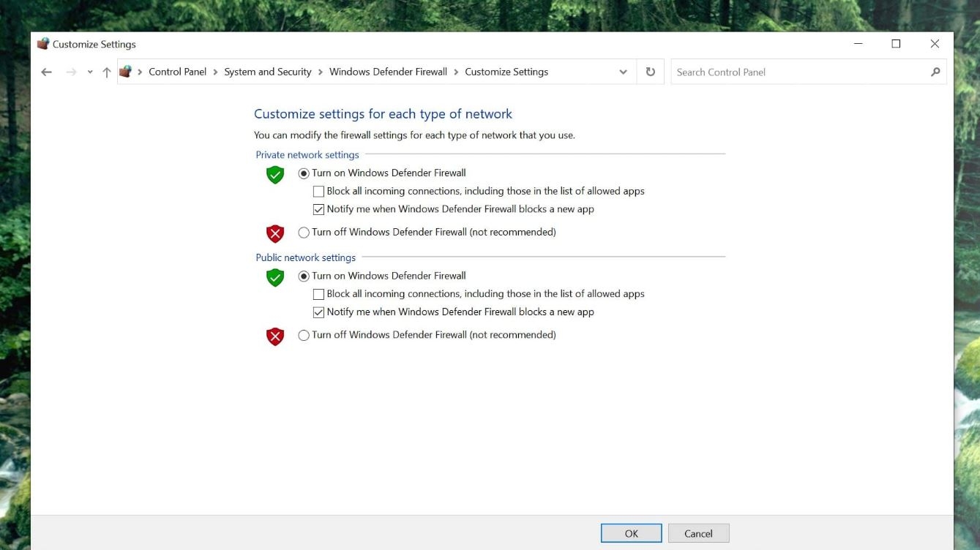Discard changes with the Cancel button
This screenshot has width=980, height=550.
[x=698, y=533]
